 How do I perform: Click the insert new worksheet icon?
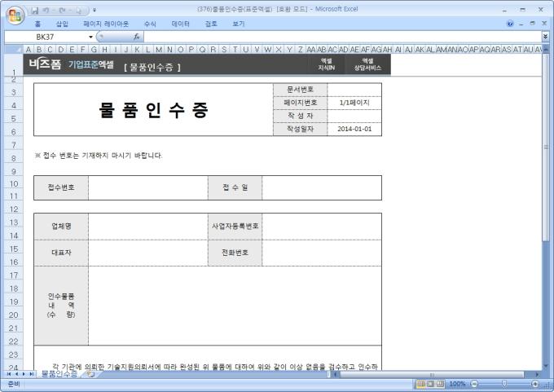click(x=90, y=374)
